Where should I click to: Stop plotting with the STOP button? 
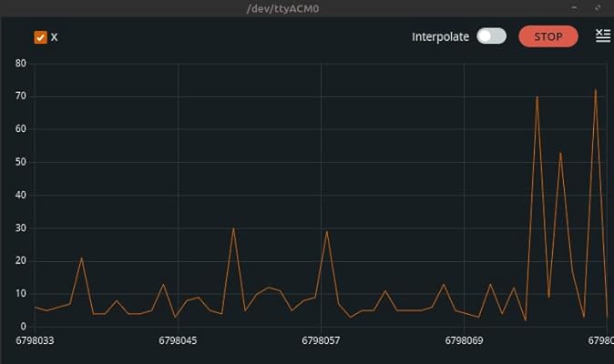(x=548, y=36)
